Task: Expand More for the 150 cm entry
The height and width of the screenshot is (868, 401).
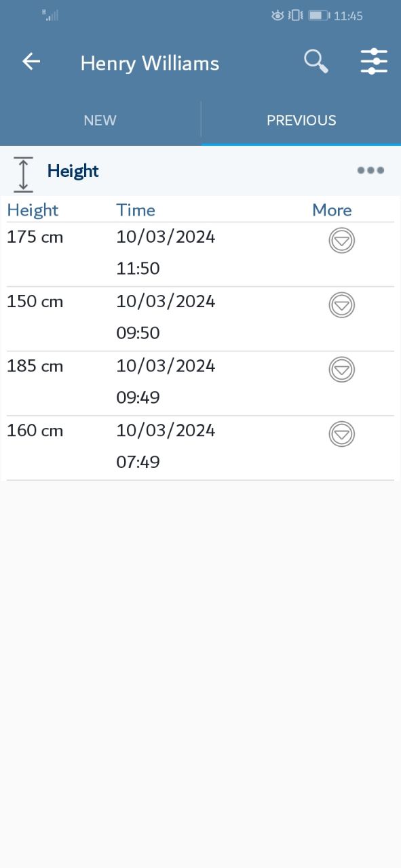Action: tap(342, 305)
